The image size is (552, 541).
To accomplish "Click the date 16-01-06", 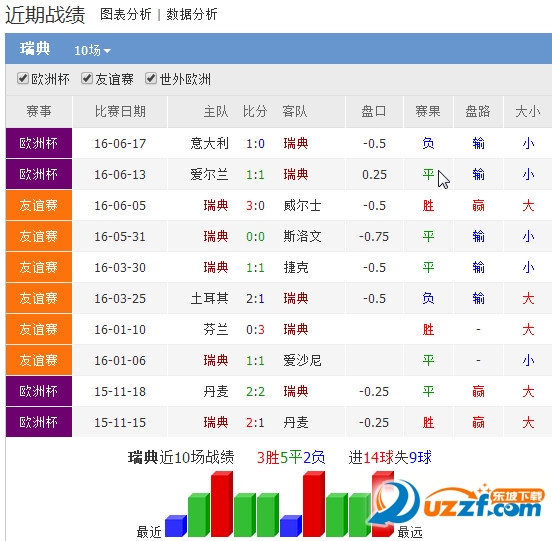I will (120, 360).
